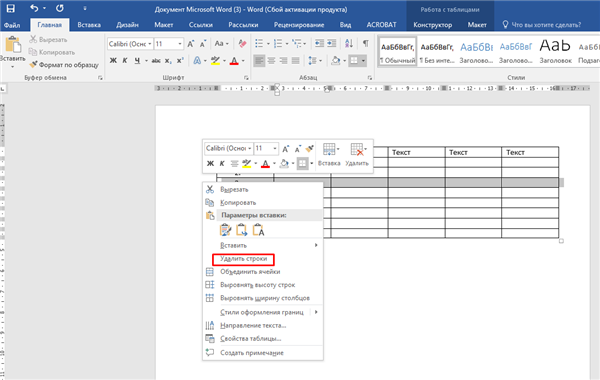Open the shading paint bucket in the ribbon
Viewport: 600px width, 380px height.
pos(336,60)
